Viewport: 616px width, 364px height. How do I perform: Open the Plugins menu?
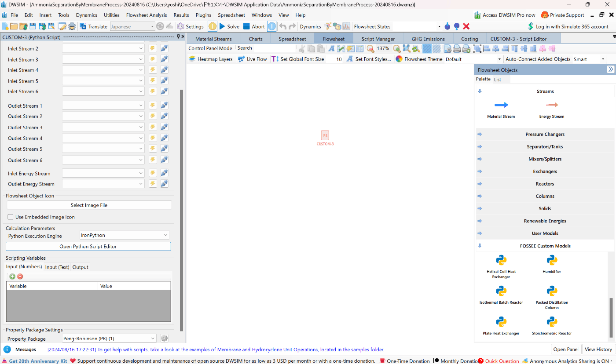203,15
